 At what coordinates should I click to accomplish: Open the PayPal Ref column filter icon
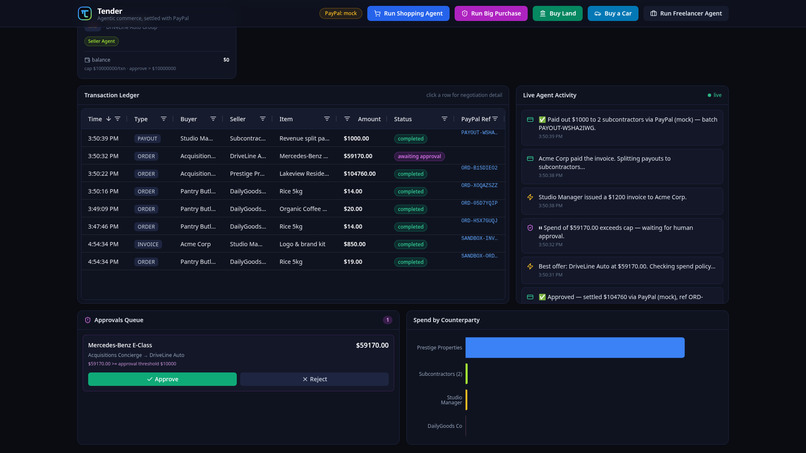(495, 119)
